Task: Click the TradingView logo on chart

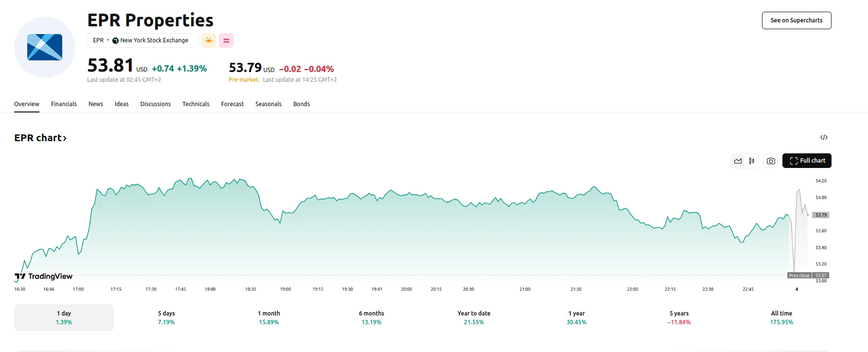Action: [44, 277]
